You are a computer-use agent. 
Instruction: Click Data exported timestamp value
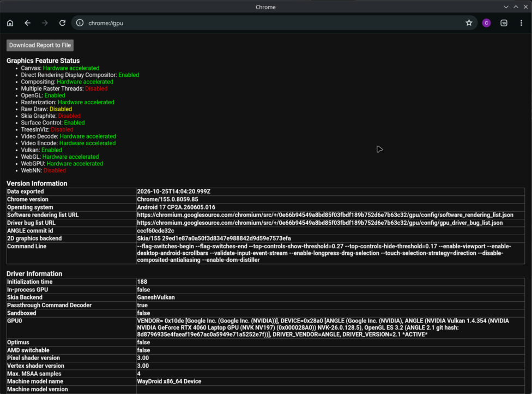click(x=174, y=192)
